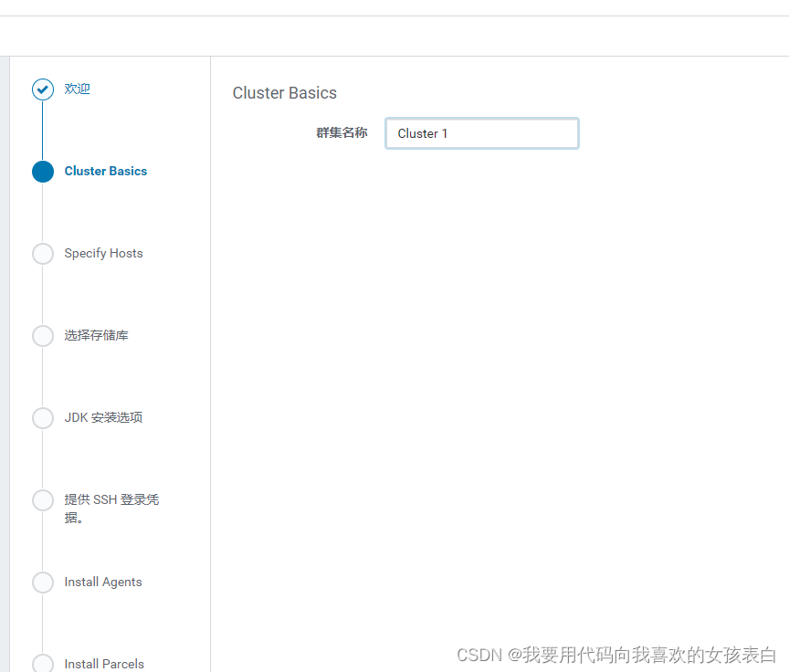Open the Install Parcels step

coord(104,664)
